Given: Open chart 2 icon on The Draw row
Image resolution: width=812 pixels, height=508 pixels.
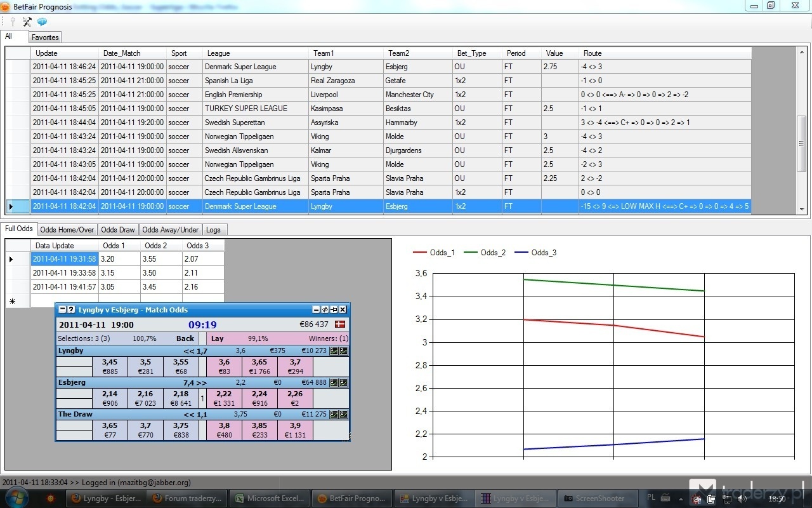Looking at the screenshot, I should (x=343, y=414).
